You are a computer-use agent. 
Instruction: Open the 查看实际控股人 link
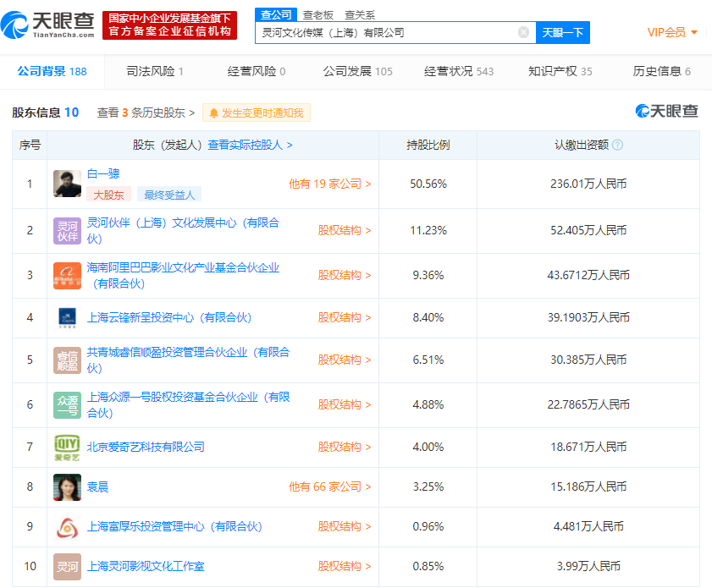tap(251, 146)
